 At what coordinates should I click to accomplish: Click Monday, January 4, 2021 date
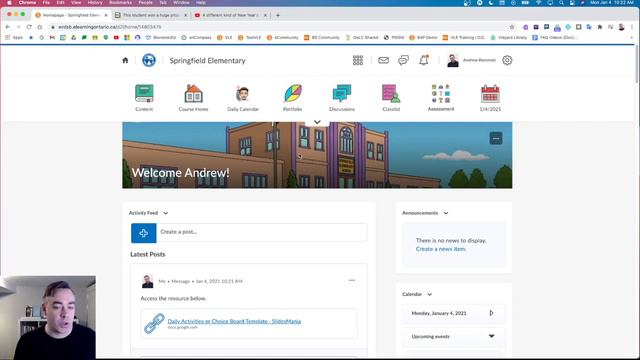[439, 313]
